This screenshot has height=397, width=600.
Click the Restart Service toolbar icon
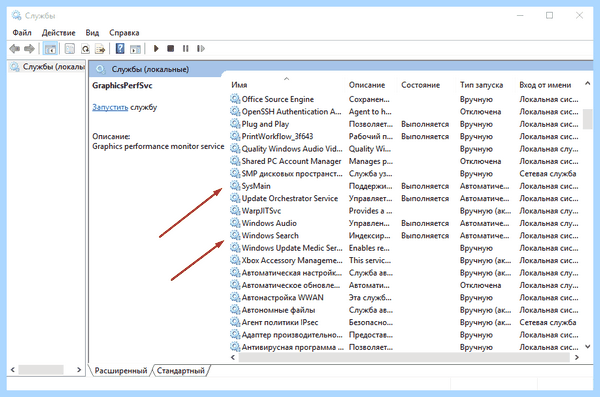coord(201,49)
